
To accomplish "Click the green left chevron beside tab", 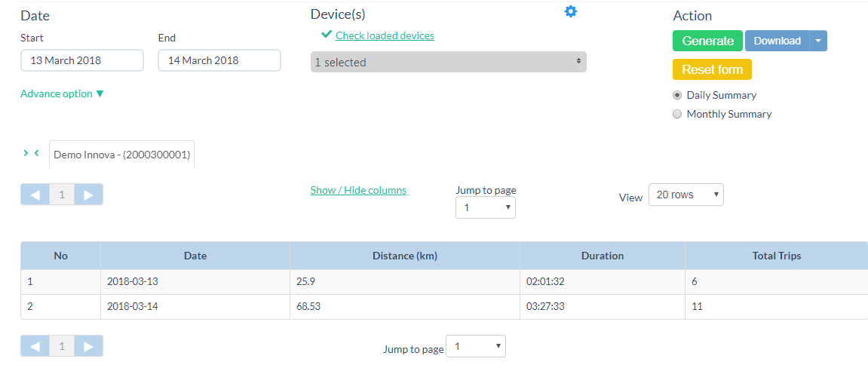I will [37, 153].
